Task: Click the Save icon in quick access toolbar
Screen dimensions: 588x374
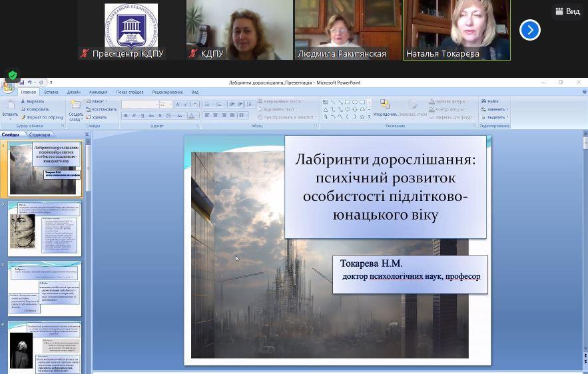Action: (x=23, y=83)
